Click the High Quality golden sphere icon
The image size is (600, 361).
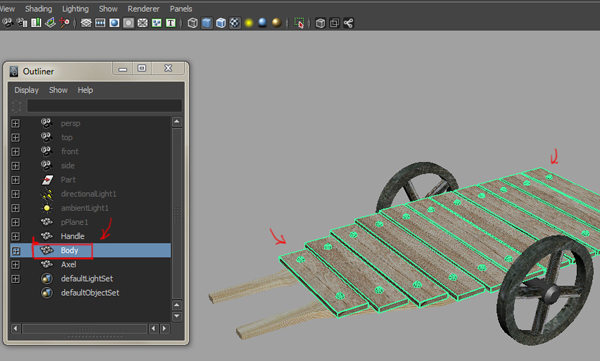pyautogui.click(x=277, y=23)
